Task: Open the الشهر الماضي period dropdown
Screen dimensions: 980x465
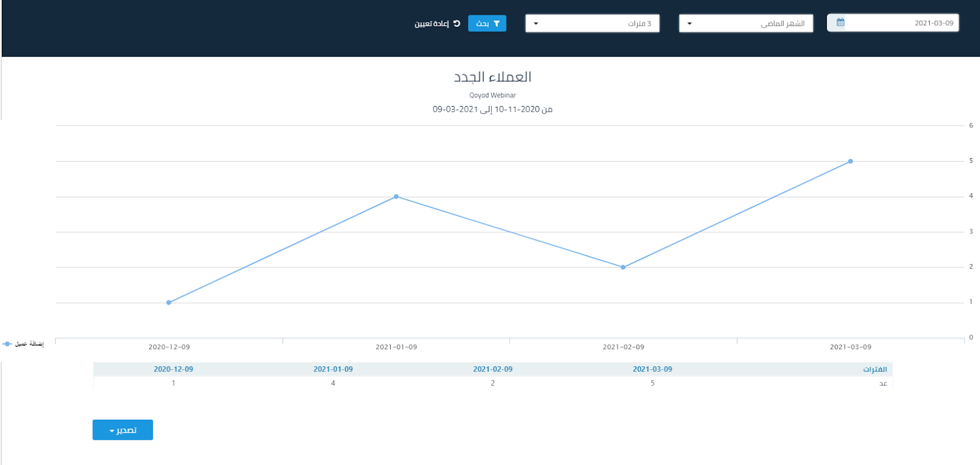Action: point(745,23)
